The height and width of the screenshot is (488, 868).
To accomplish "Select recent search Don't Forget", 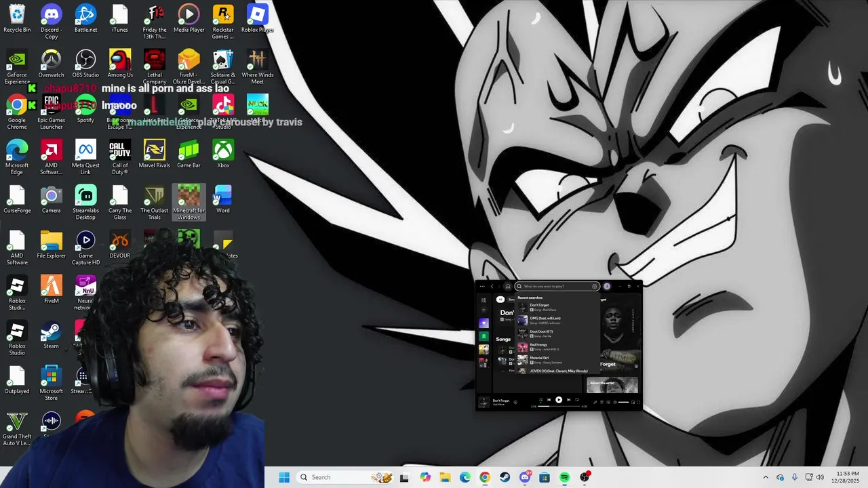I will coord(558,307).
